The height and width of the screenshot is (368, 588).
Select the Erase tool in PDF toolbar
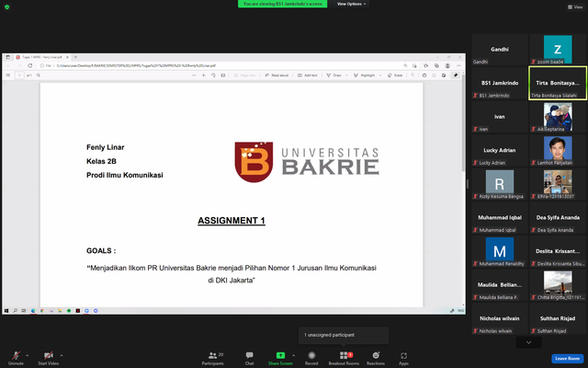395,75
